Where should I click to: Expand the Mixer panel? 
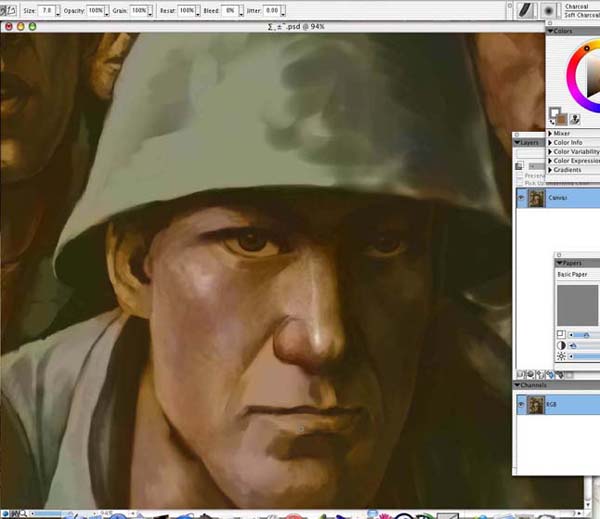click(550, 133)
